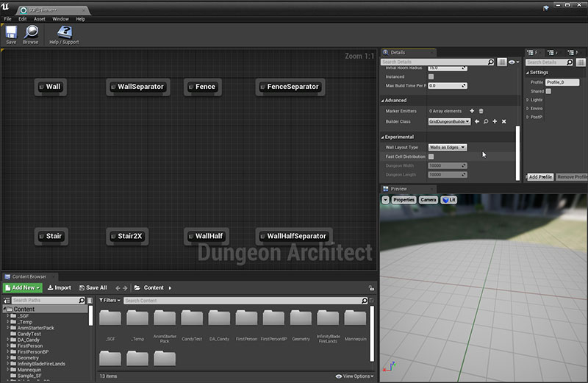
Task: Click the Lit view mode button
Action: tap(449, 200)
